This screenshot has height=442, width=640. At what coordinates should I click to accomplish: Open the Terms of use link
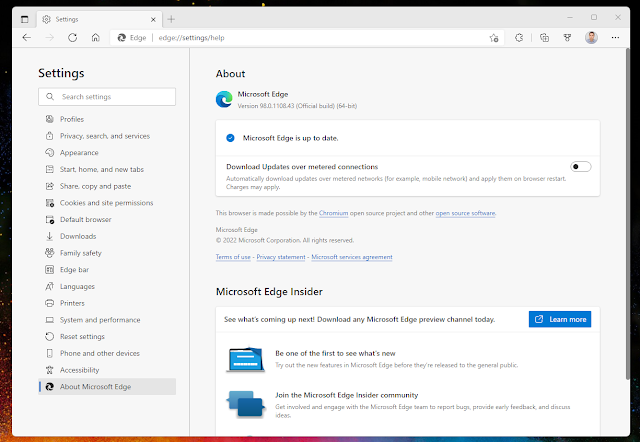pyautogui.click(x=233, y=257)
